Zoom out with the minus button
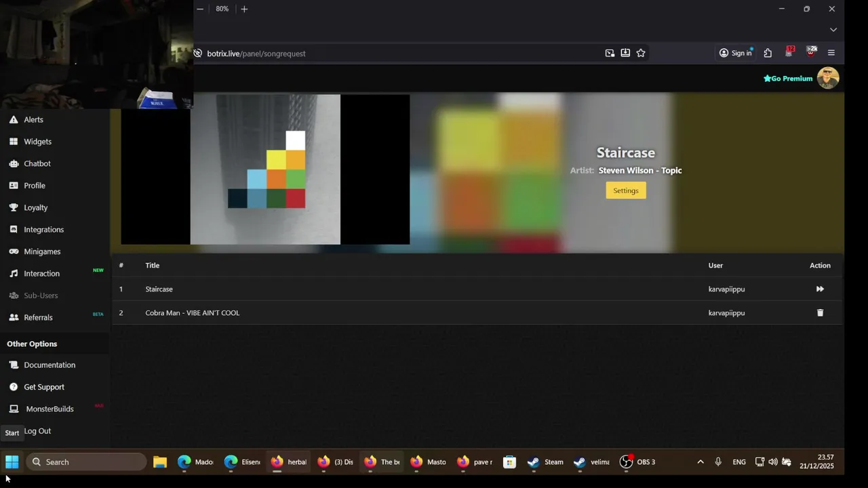Viewport: 868px width, 488px height. point(200,9)
